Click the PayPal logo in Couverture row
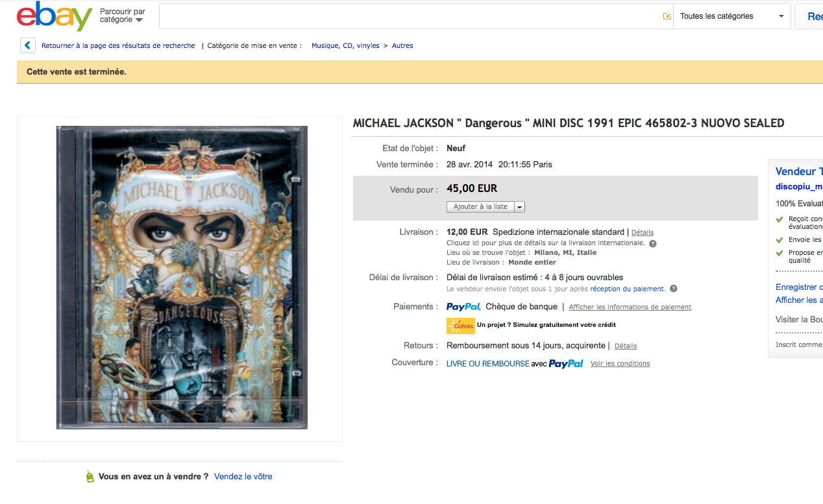Image resolution: width=823 pixels, height=504 pixels. [x=566, y=364]
